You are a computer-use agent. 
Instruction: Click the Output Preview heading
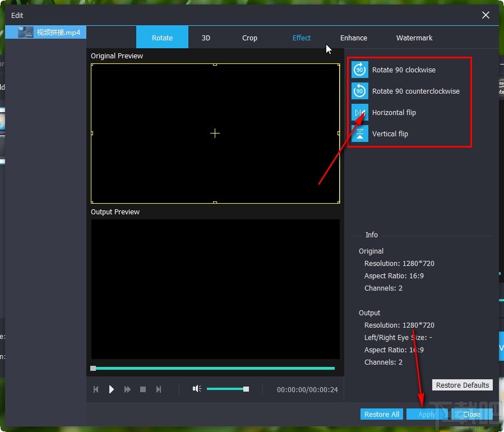(115, 212)
